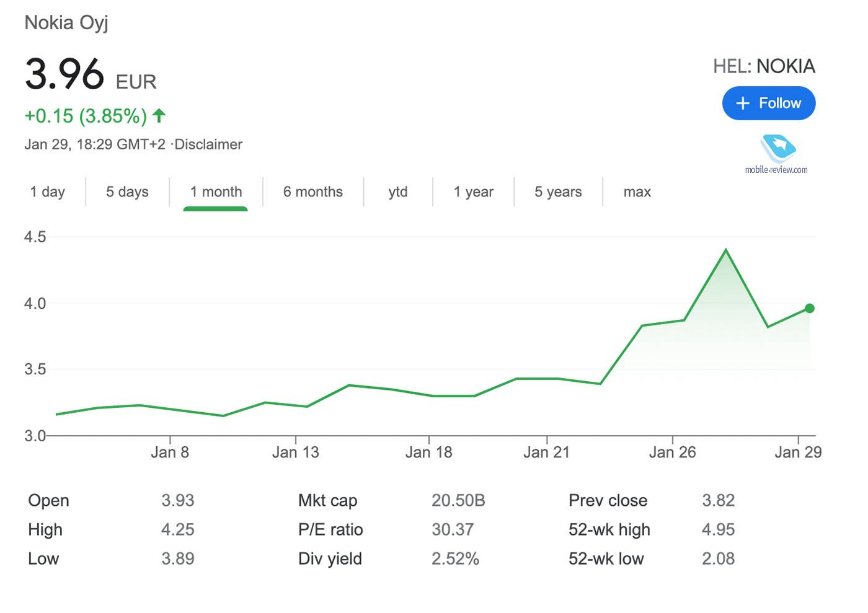Select the 1 month tab
This screenshot has height=613, width=868.
(216, 192)
